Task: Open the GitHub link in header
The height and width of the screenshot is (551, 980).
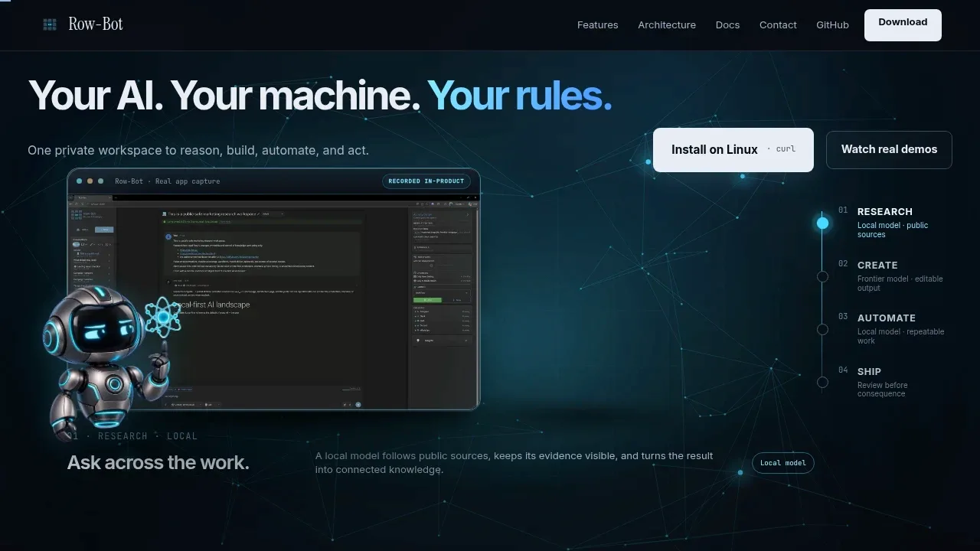Action: point(832,25)
